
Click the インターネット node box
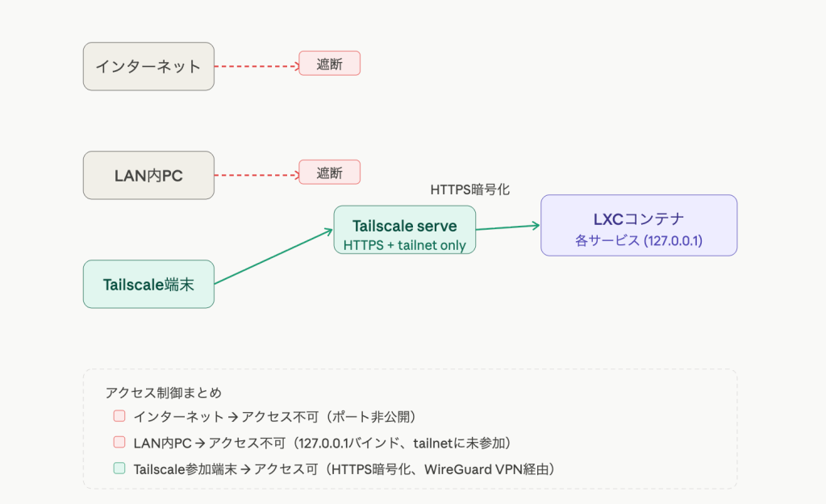(x=148, y=66)
